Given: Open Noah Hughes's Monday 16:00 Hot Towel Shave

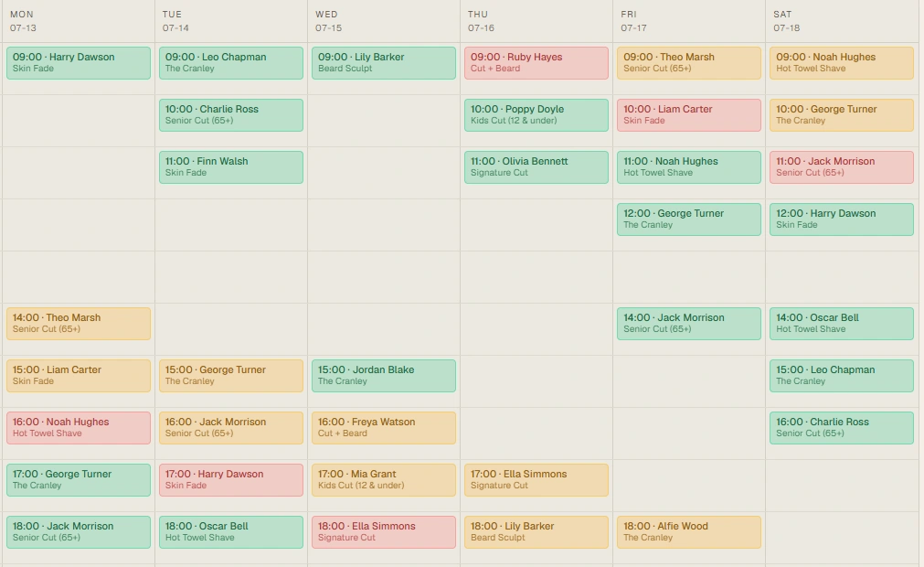Looking at the screenshot, I should (x=79, y=428).
